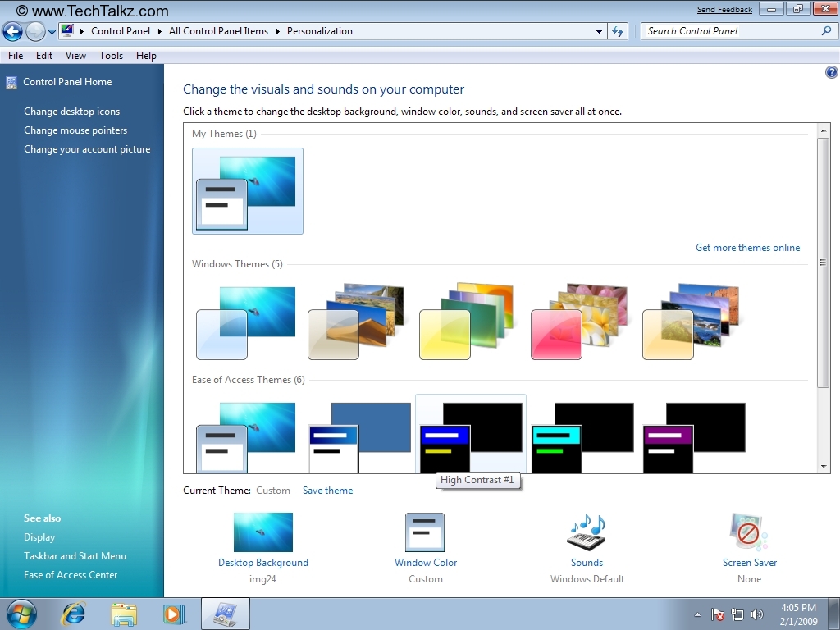
Task: Open the View menu
Action: (x=75, y=56)
